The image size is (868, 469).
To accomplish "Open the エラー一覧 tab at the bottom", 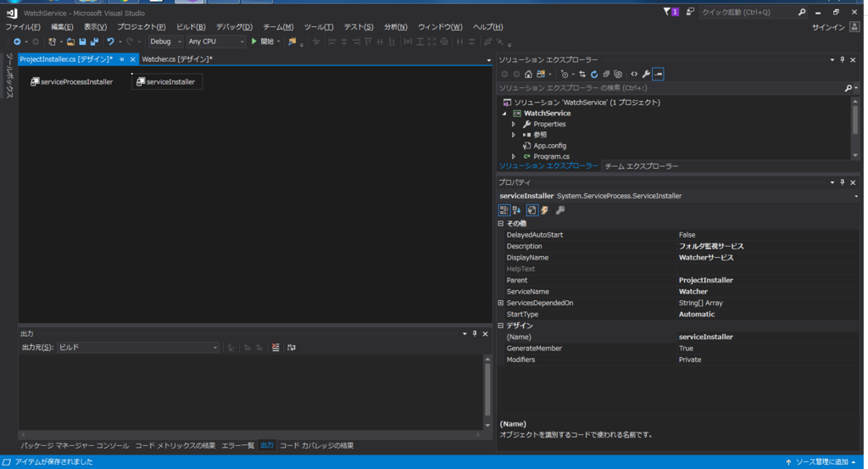I will 237,446.
